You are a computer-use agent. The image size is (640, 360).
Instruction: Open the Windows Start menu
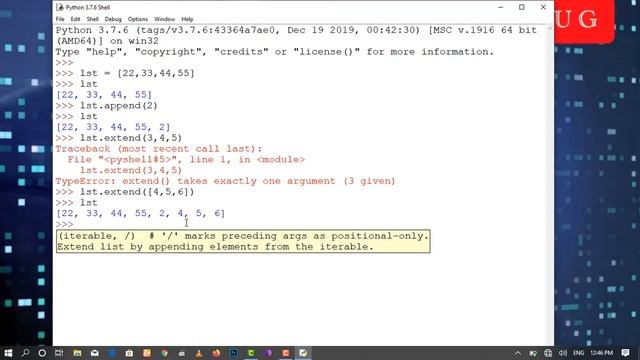point(8,353)
